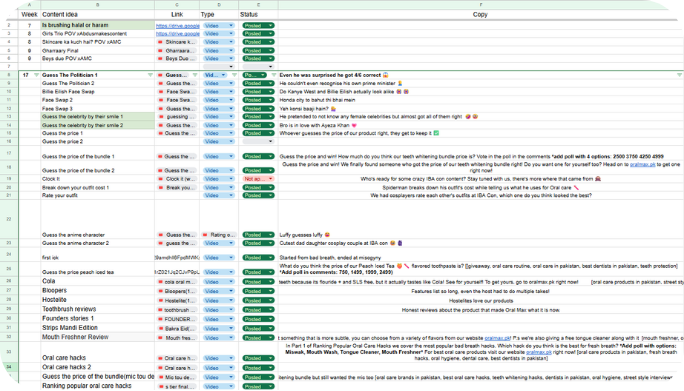Select column B header

click(x=97, y=5)
